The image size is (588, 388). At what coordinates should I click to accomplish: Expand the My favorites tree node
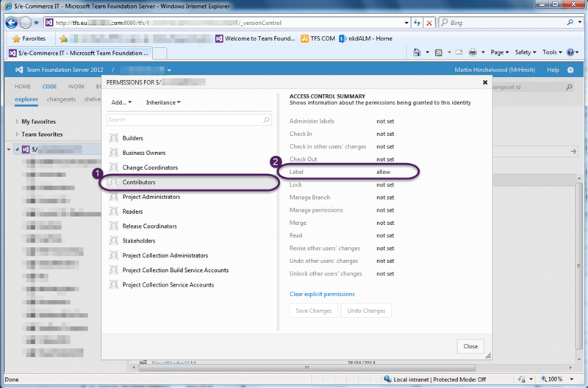[x=17, y=121]
